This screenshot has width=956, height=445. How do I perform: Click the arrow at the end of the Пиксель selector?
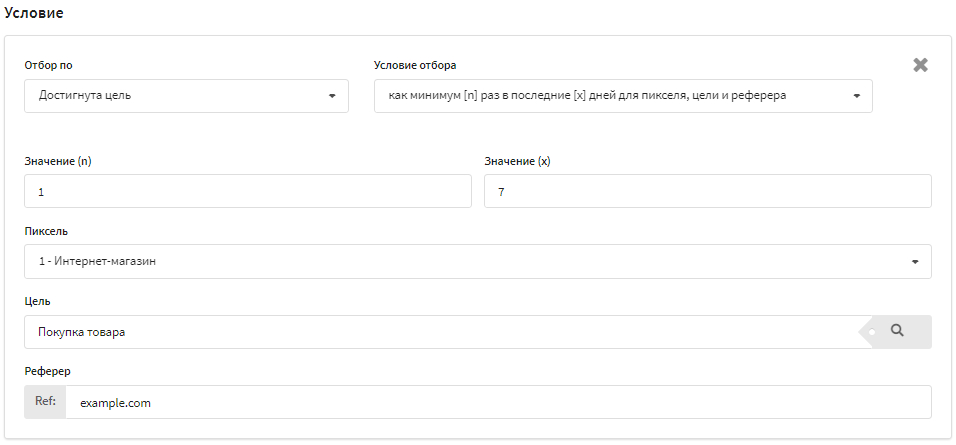(915, 262)
